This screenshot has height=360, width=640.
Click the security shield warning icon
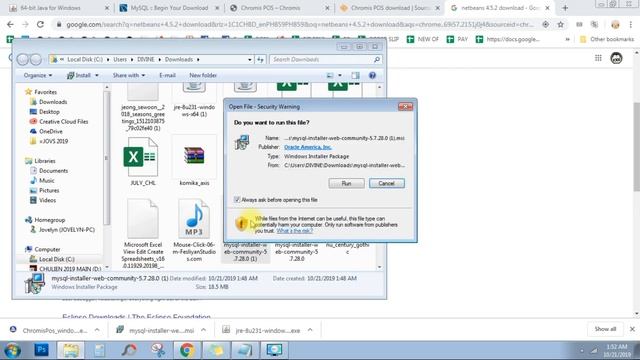coord(241,223)
